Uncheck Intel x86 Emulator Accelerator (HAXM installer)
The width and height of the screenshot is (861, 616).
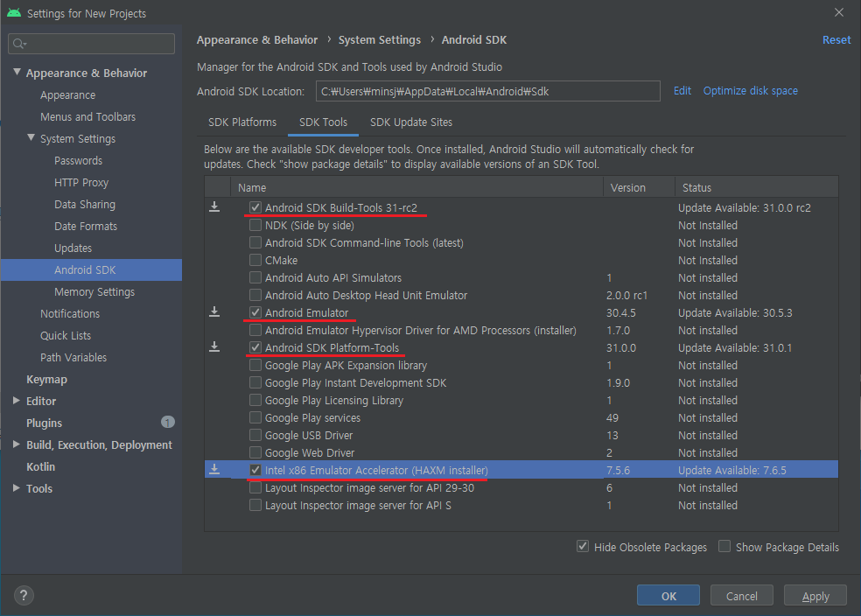click(255, 470)
